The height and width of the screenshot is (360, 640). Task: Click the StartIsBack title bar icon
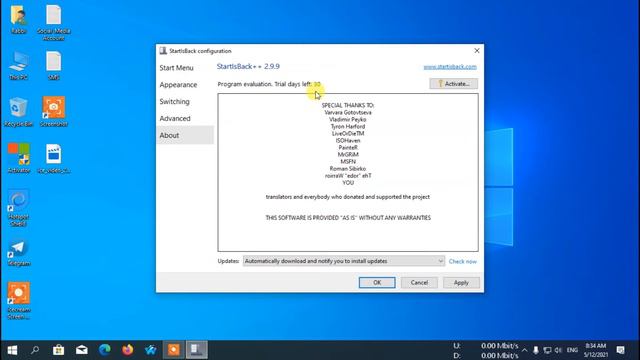[163, 51]
